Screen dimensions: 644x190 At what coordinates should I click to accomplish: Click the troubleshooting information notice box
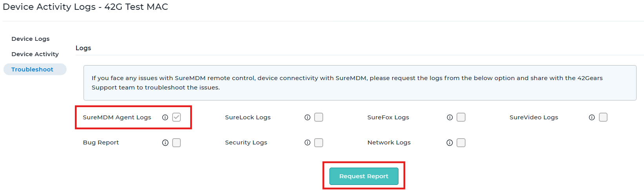pyautogui.click(x=360, y=83)
